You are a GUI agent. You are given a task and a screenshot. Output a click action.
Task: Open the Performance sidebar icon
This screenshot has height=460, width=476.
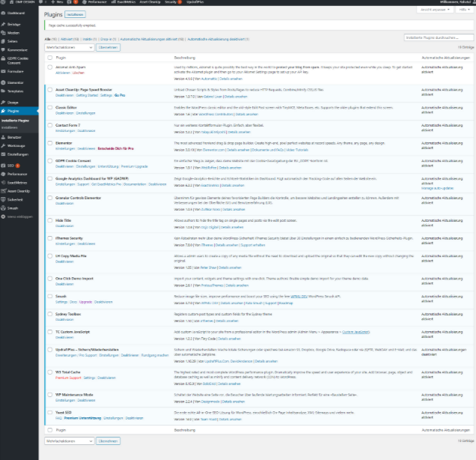pyautogui.click(x=3, y=174)
